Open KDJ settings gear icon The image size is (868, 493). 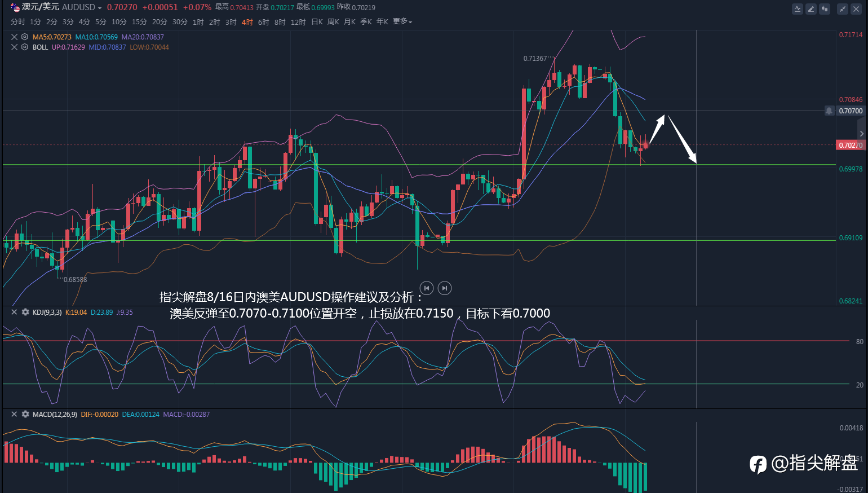point(25,312)
